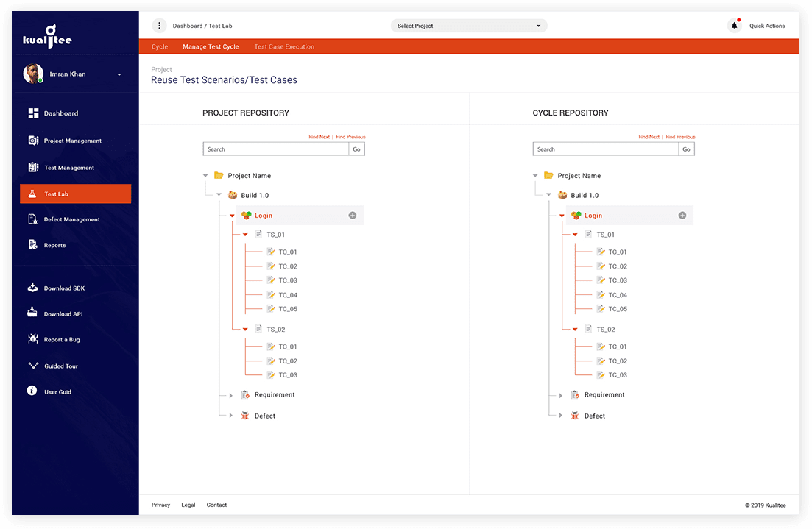Select TC_05 under TS_01 in Cycle Repository

pyautogui.click(x=618, y=309)
